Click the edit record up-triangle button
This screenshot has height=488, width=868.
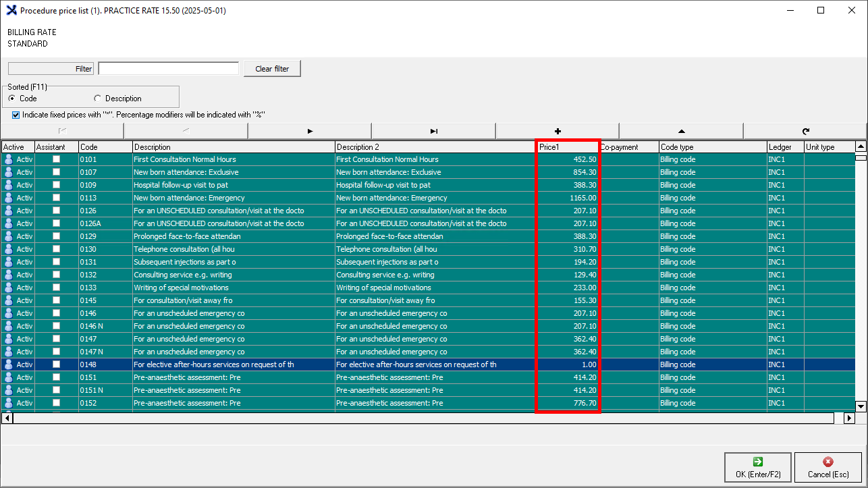[x=681, y=131]
